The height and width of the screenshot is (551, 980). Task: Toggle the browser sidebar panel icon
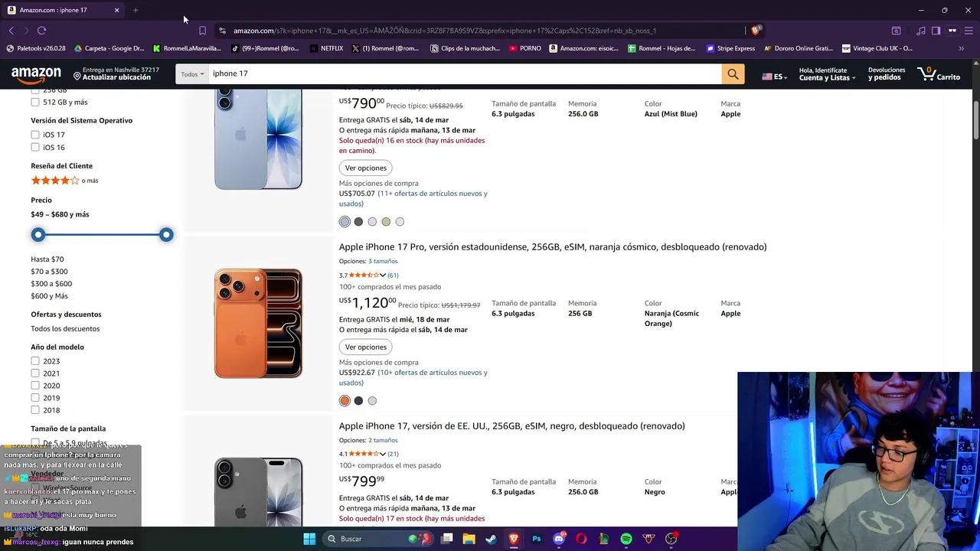click(936, 31)
